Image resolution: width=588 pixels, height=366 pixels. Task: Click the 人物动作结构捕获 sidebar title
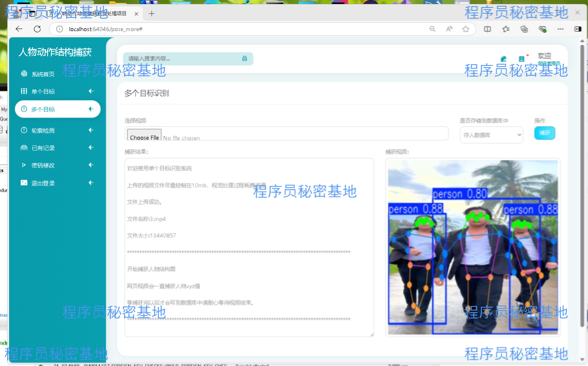[x=55, y=52]
